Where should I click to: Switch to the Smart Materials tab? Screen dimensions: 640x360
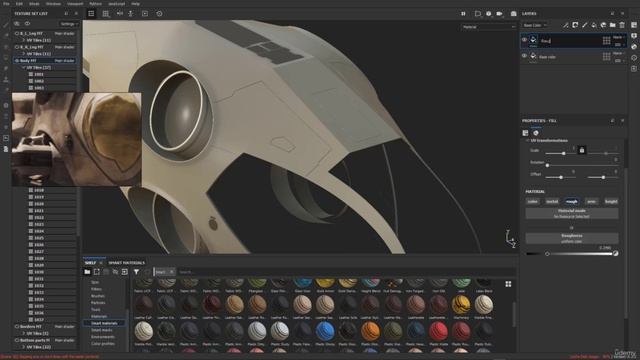click(127, 263)
